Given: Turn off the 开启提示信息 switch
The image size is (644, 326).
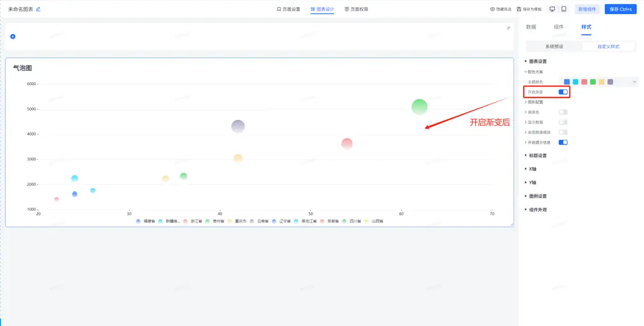Looking at the screenshot, I should tap(563, 142).
